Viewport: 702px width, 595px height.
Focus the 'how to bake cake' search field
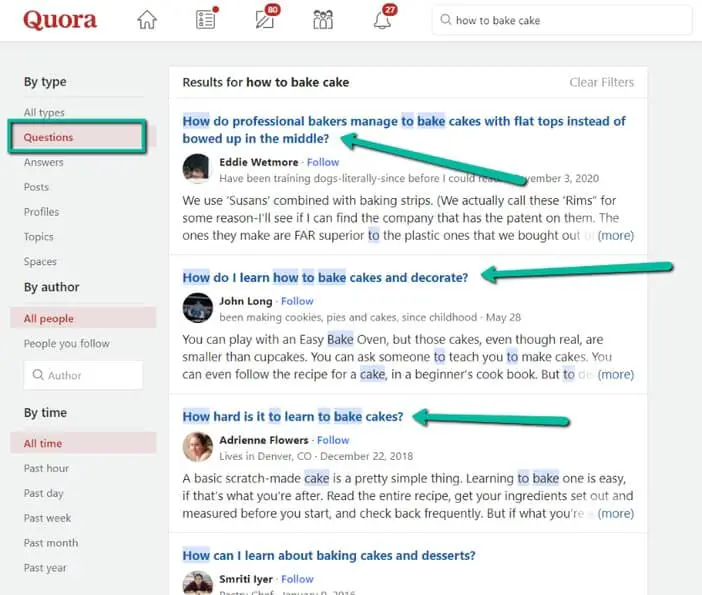tap(562, 20)
